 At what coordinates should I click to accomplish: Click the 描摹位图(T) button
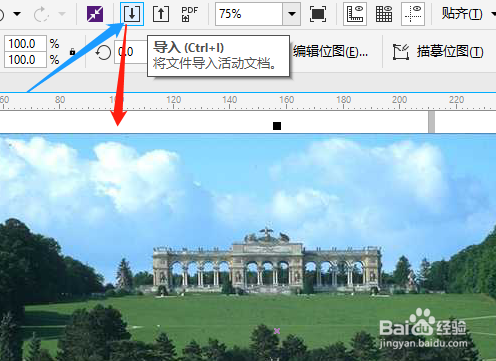click(450, 52)
